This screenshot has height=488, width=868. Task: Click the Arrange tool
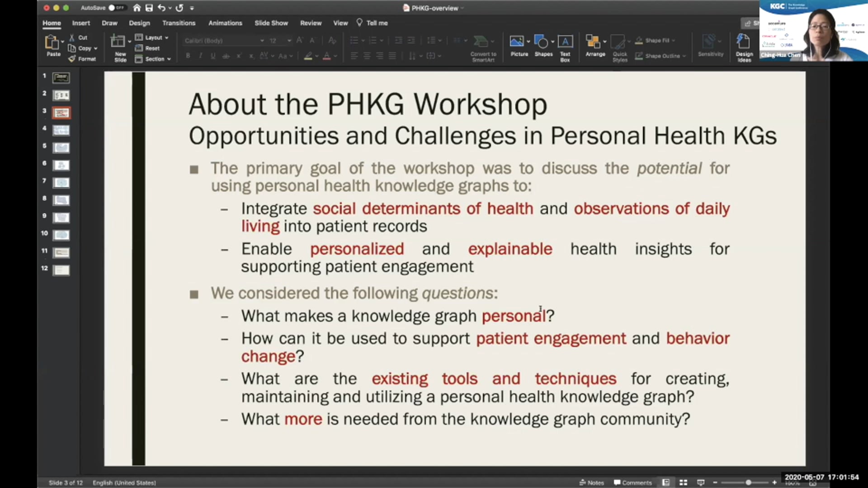tap(594, 45)
